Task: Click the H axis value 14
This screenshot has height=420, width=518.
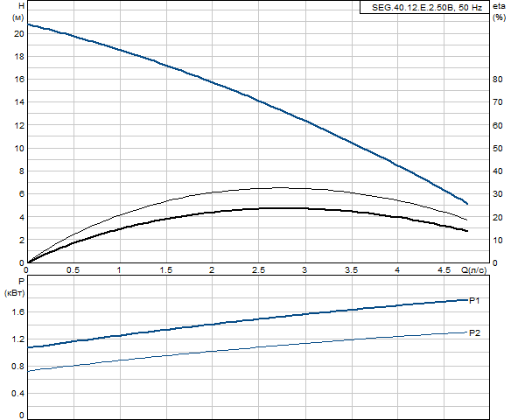Action: tap(19, 102)
